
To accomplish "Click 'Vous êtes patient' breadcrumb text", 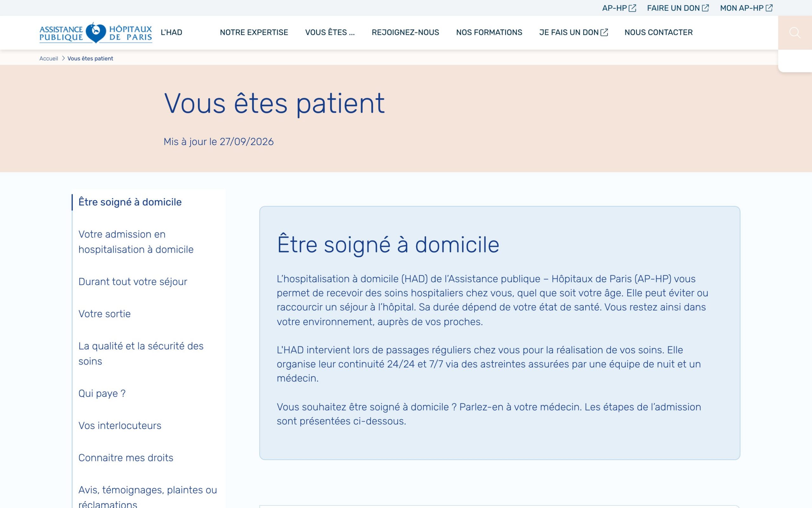I will point(90,58).
